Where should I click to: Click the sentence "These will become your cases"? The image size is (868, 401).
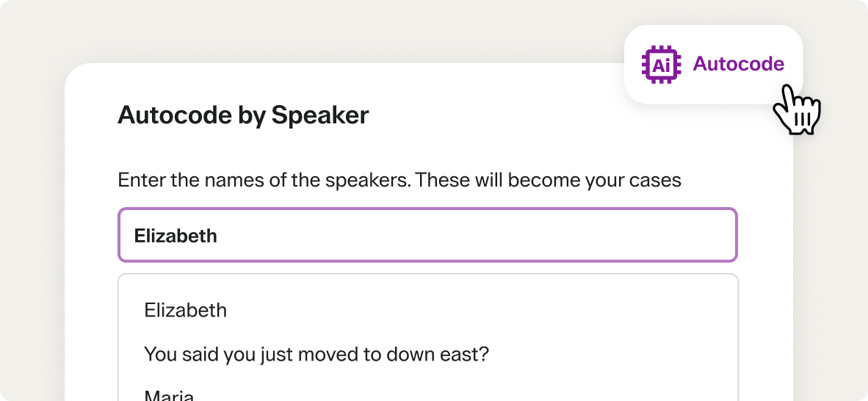pyautogui.click(x=548, y=180)
